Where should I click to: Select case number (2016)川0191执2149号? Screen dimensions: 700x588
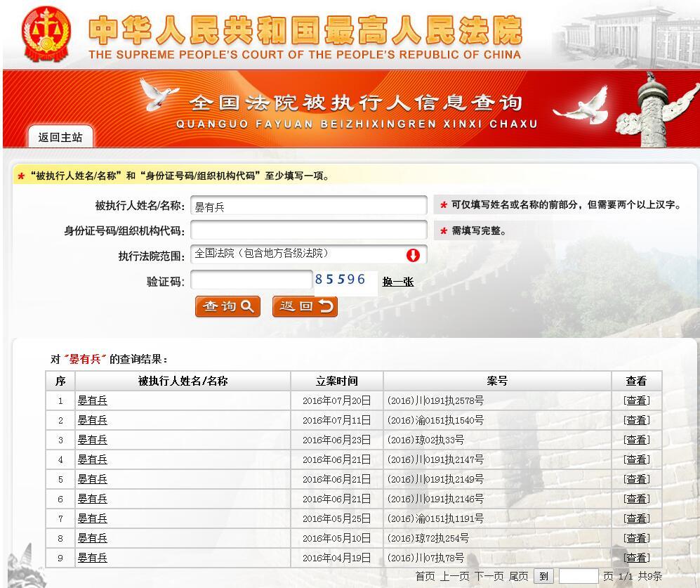[x=435, y=479]
